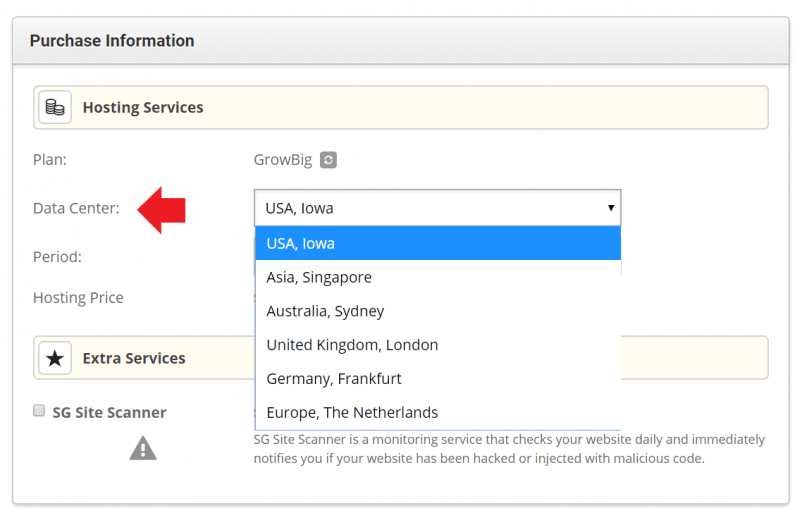Enable the SG Site Scanner checkbox
This screenshot has width=802, height=520.
(x=39, y=410)
